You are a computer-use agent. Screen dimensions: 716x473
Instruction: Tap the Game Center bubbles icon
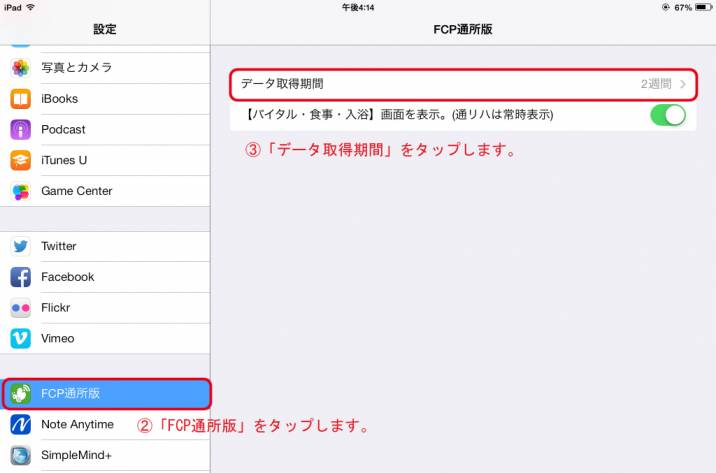(x=20, y=191)
